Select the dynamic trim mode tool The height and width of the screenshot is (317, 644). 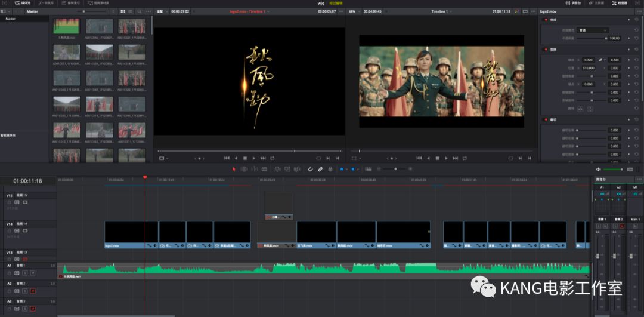254,169
